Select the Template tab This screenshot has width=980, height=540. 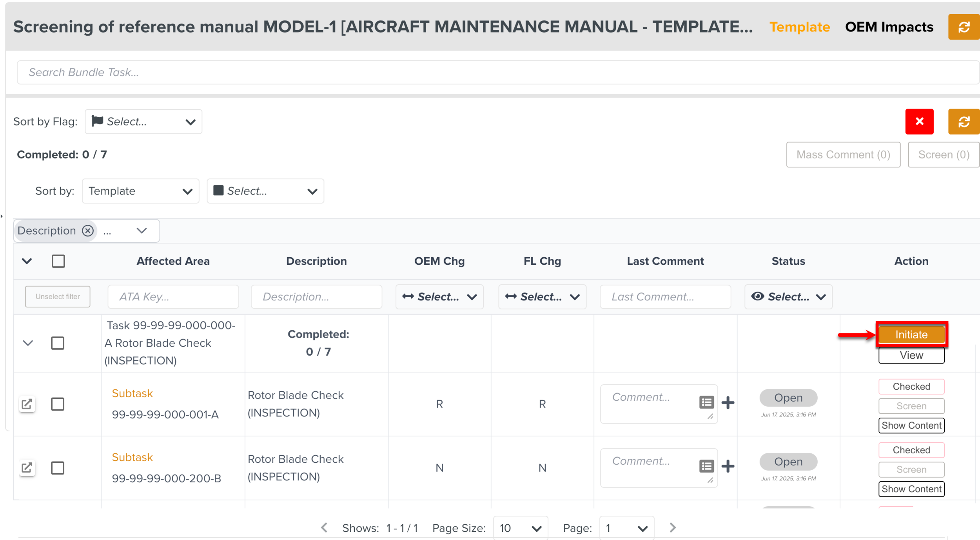pyautogui.click(x=799, y=27)
